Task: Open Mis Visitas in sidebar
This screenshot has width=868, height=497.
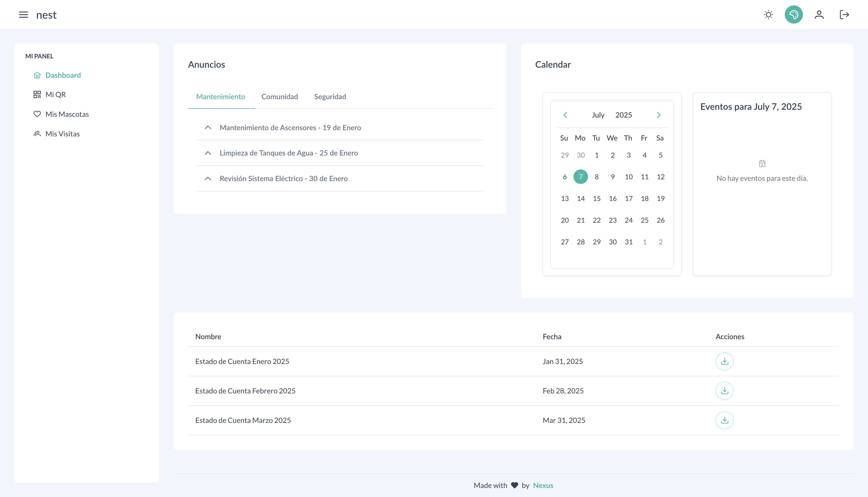Action: [x=63, y=134]
